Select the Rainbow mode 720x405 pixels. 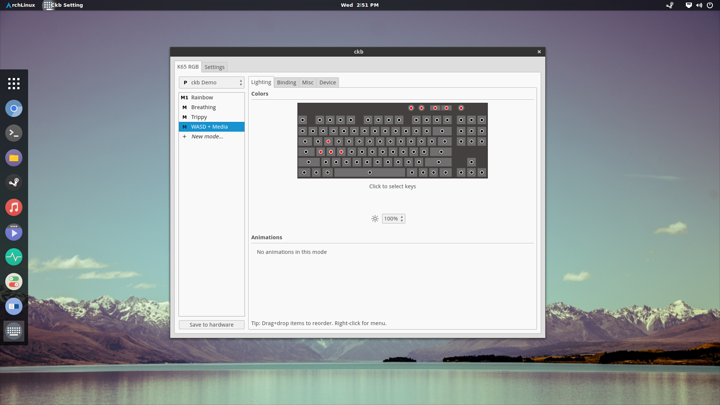pyautogui.click(x=202, y=98)
